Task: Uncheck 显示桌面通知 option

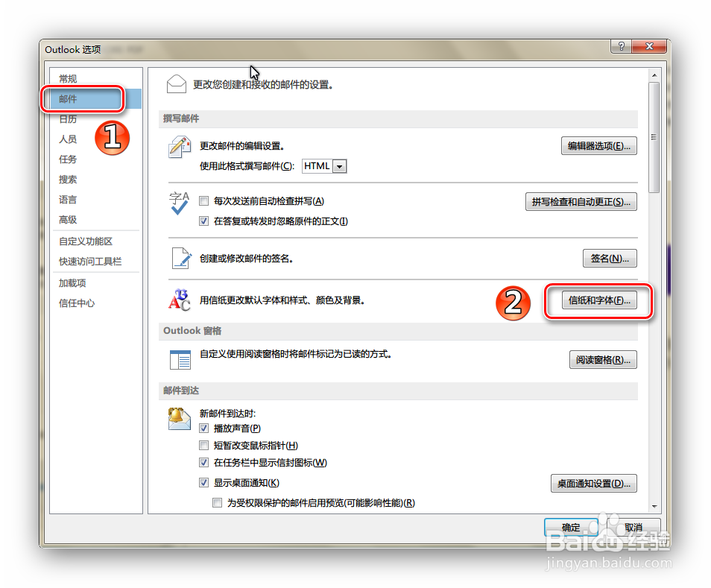Action: click(203, 482)
